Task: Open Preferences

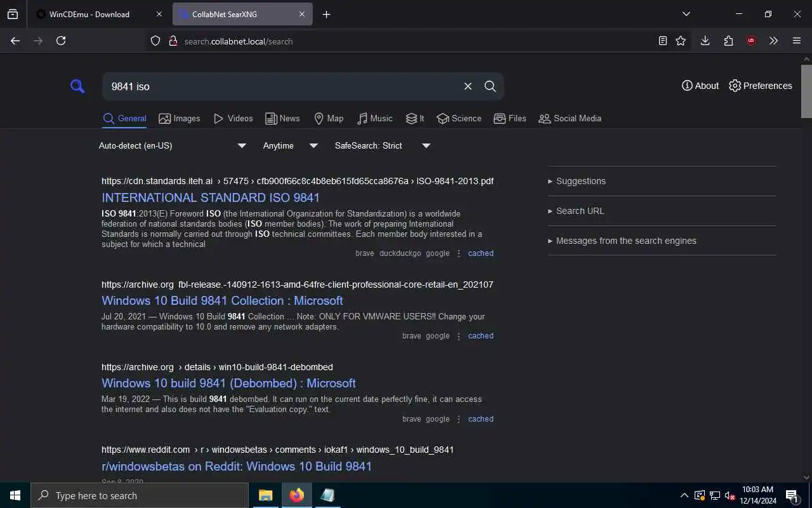Action: (x=761, y=86)
